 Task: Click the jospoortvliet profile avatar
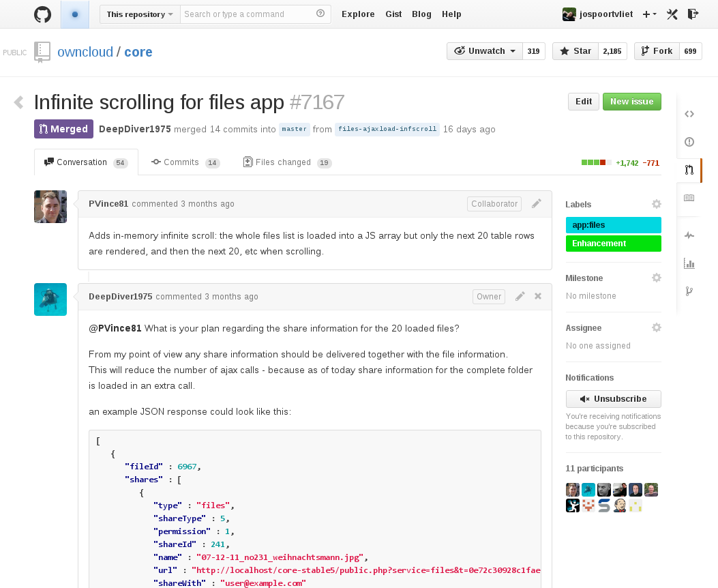point(569,14)
